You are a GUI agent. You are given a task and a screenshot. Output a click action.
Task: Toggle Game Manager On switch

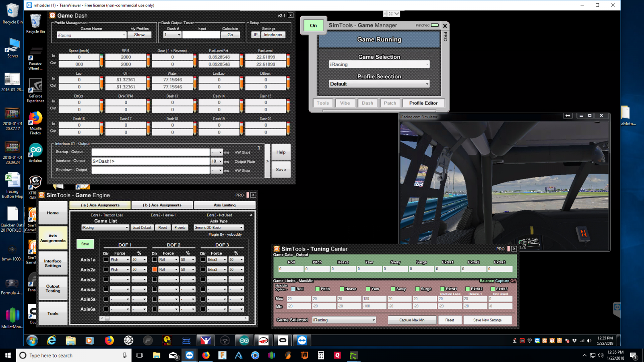[313, 25]
